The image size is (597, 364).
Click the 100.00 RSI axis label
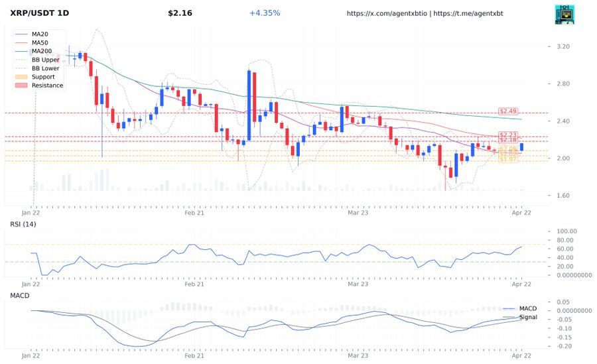pyautogui.click(x=567, y=231)
